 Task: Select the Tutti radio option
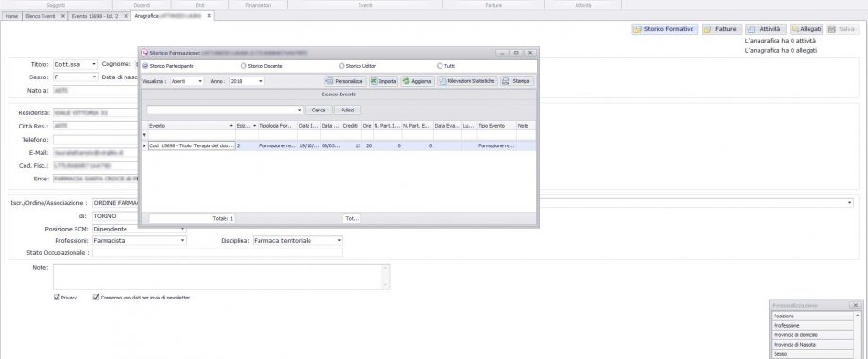pos(445,66)
